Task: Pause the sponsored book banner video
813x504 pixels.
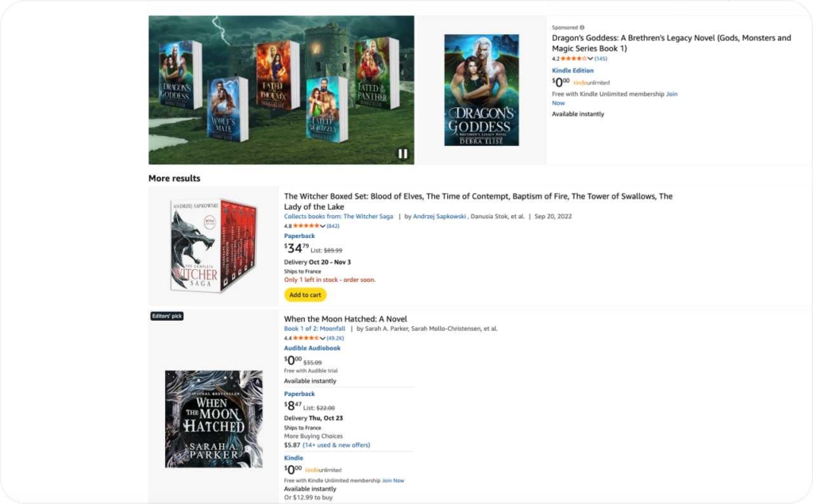Action: click(x=403, y=153)
